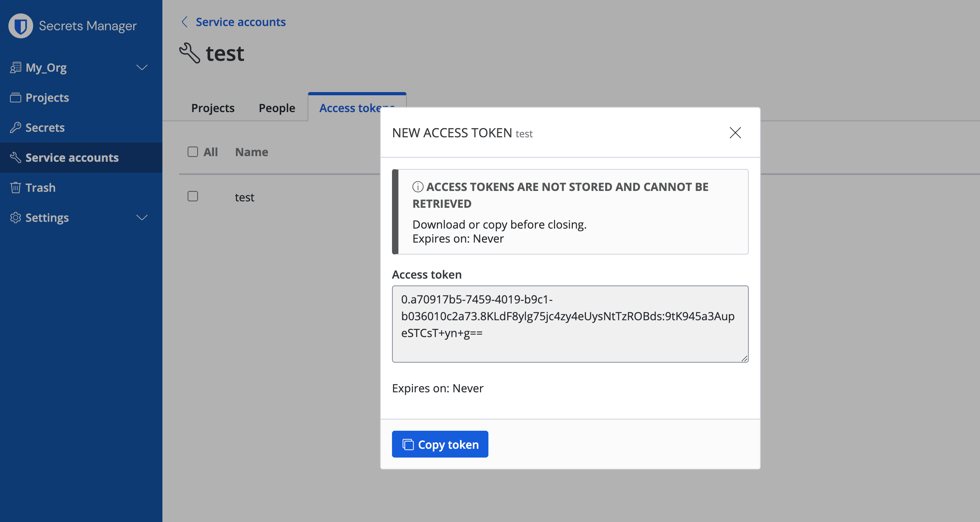980x522 pixels.
Task: Click the wrench icon beside test heading
Action: (x=190, y=53)
